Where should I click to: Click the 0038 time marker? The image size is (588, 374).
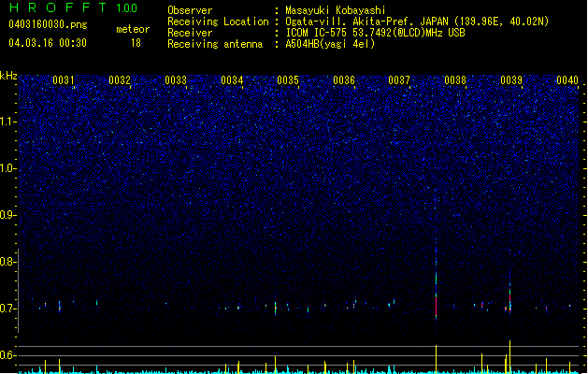click(x=455, y=79)
